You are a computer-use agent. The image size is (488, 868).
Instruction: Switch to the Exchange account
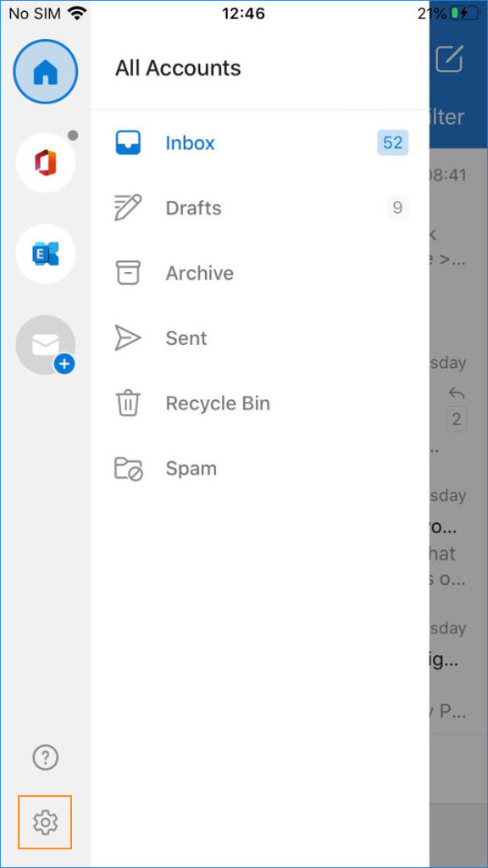coord(45,253)
